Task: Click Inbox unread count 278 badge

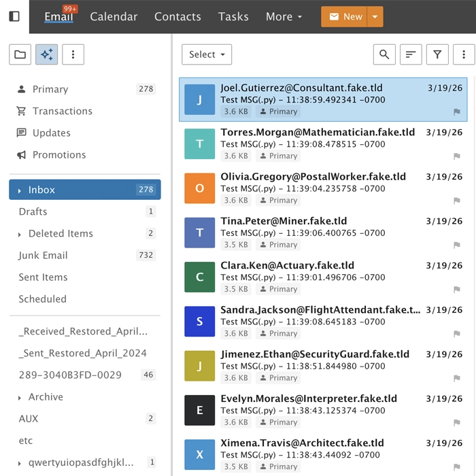Action: [146, 190]
